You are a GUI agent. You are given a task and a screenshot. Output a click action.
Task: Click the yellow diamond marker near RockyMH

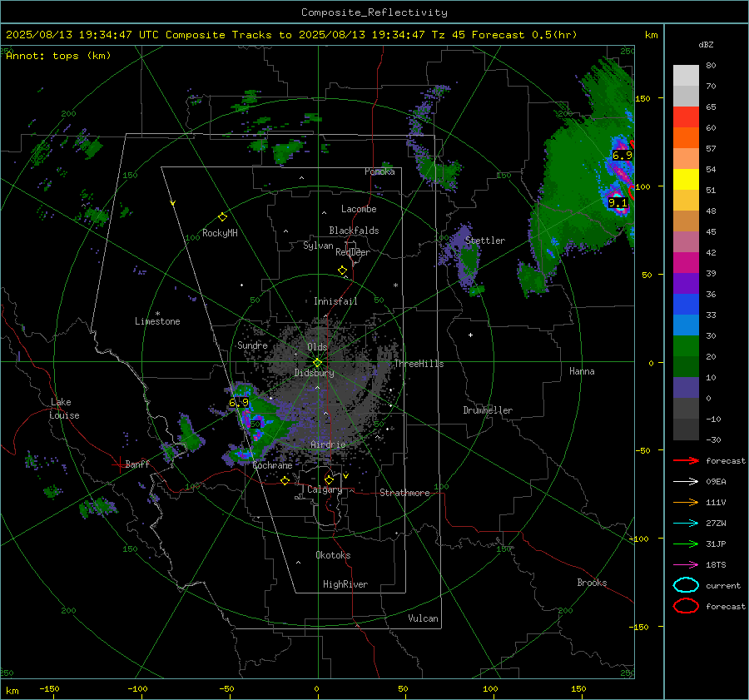click(x=222, y=217)
